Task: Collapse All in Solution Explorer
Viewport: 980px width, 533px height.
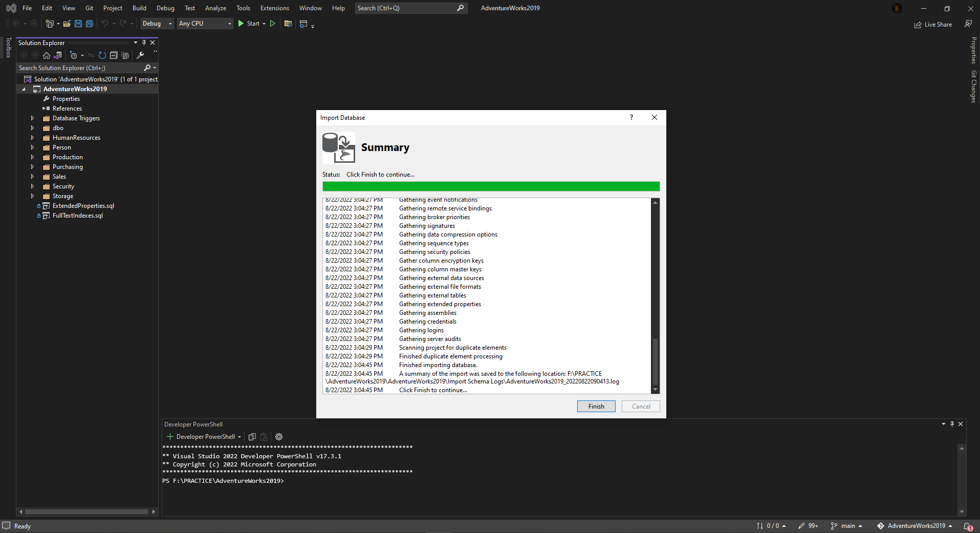Action: point(114,55)
